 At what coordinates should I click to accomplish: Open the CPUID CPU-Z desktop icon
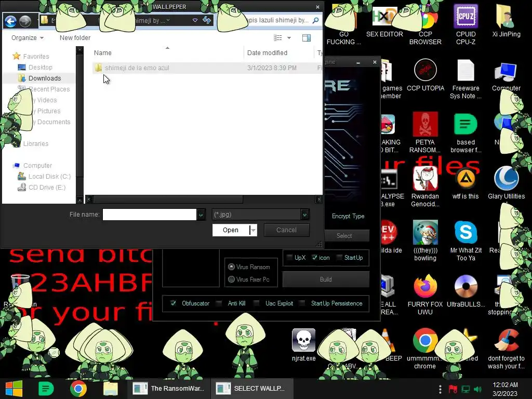pos(465,24)
